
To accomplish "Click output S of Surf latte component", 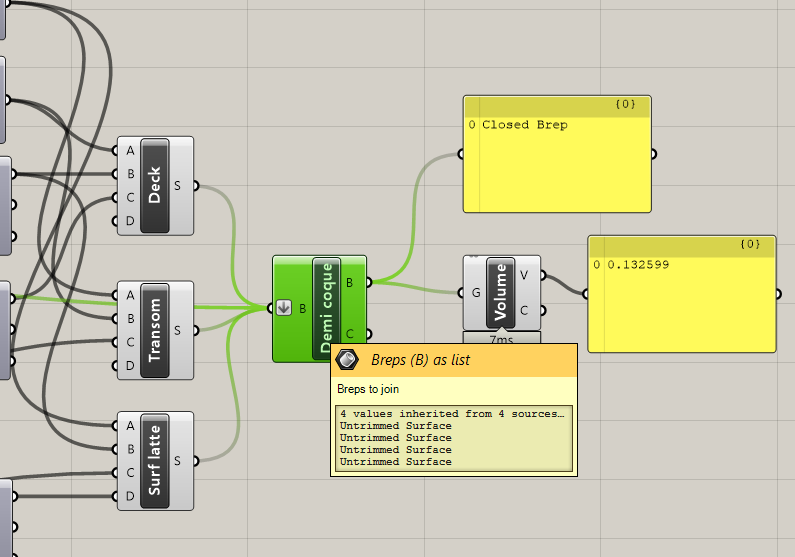I will tap(177, 461).
